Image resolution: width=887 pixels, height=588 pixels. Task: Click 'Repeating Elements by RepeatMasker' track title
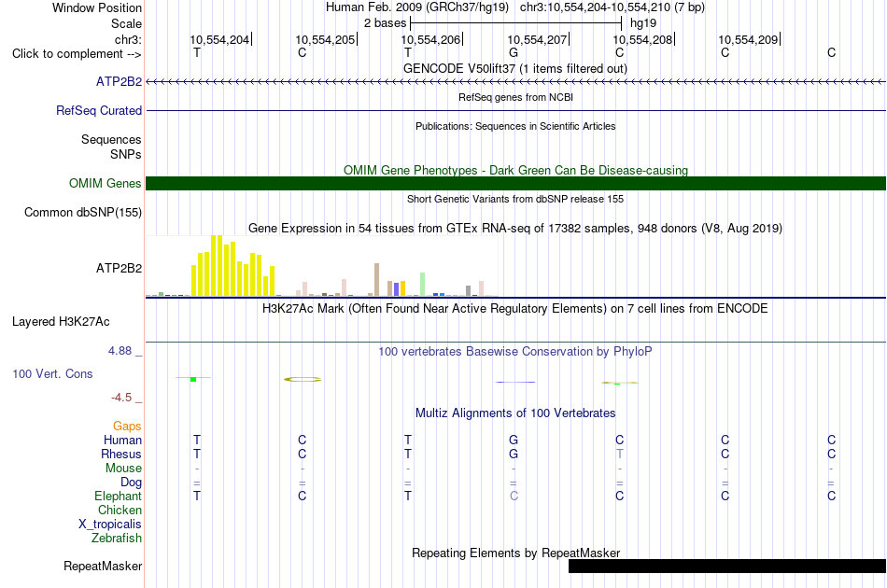click(515, 553)
